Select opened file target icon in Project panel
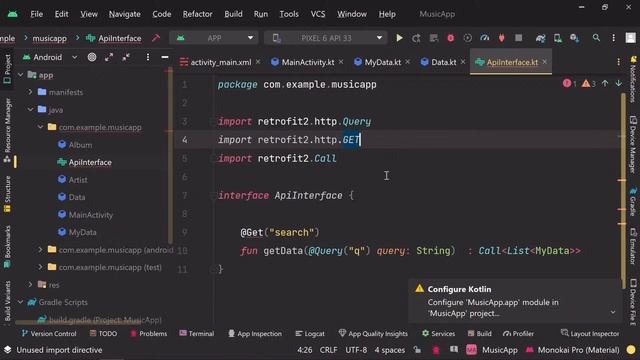 [x=92, y=57]
